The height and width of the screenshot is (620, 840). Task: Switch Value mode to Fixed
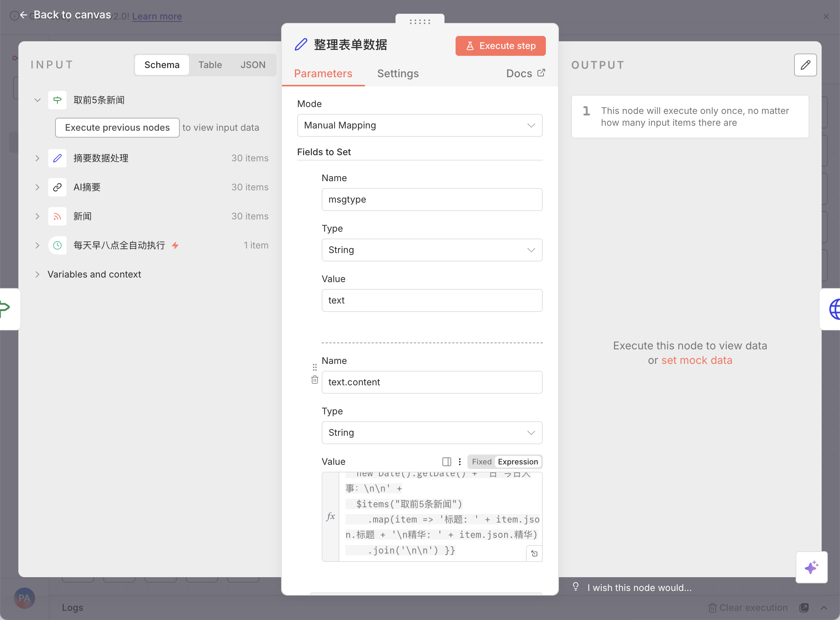click(481, 462)
